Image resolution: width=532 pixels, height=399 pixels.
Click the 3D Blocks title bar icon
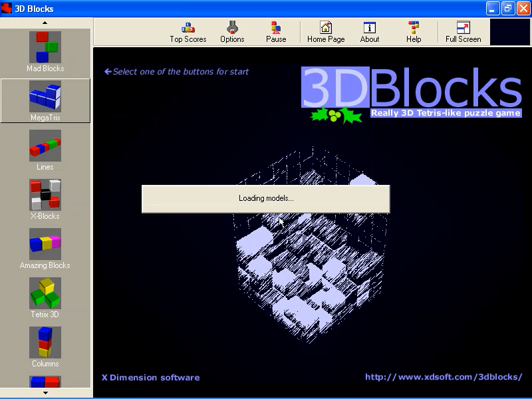(x=7, y=8)
